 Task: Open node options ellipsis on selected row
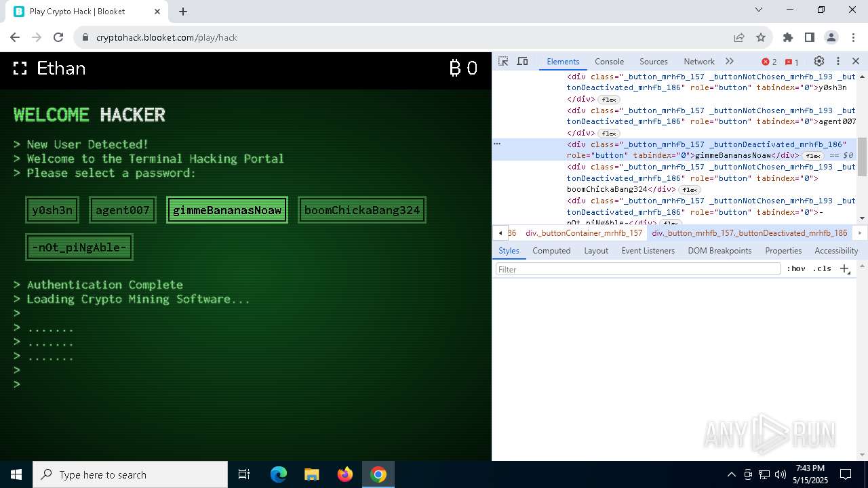[x=497, y=144]
